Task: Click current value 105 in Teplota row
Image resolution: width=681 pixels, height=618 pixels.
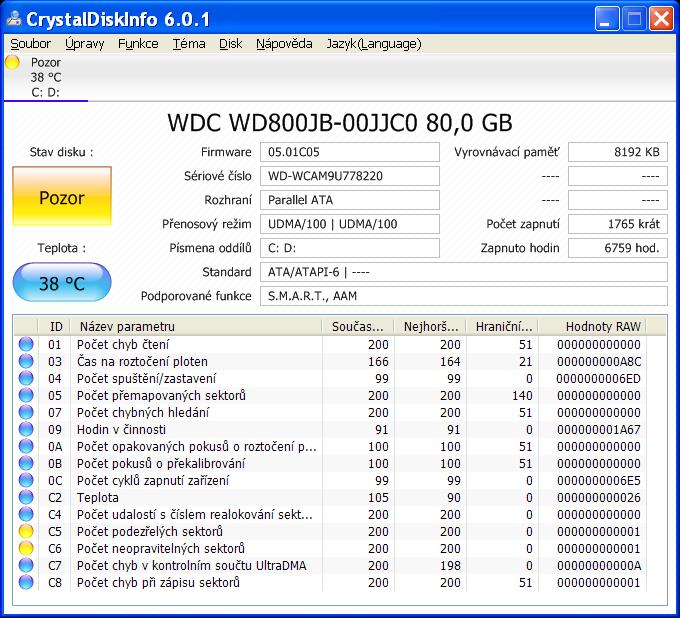Action: [x=378, y=497]
